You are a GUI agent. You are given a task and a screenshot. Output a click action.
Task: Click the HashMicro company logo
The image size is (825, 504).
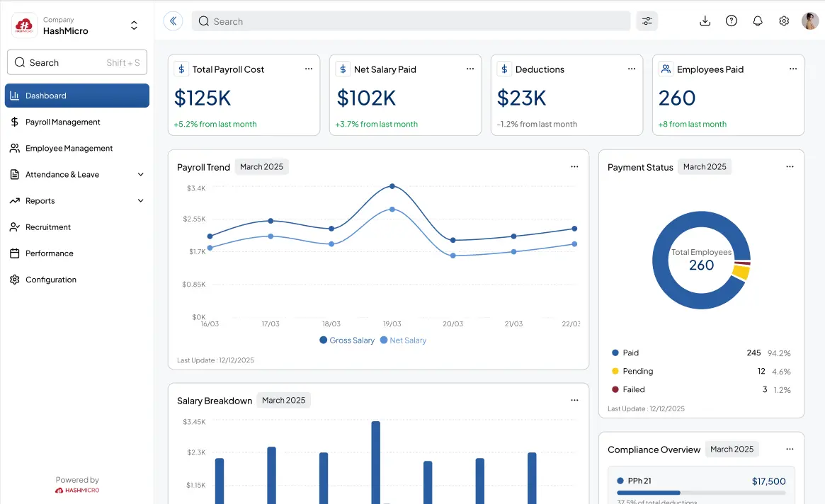pos(24,25)
